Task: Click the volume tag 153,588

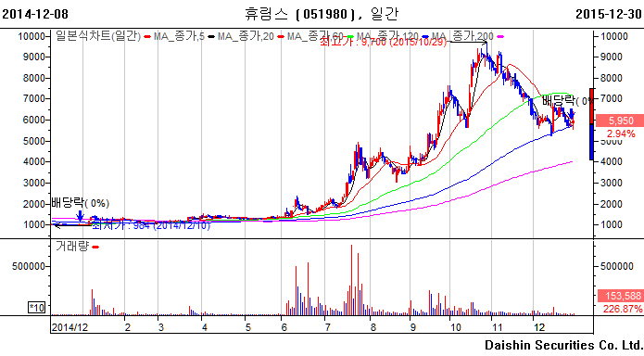Action: click(620, 296)
